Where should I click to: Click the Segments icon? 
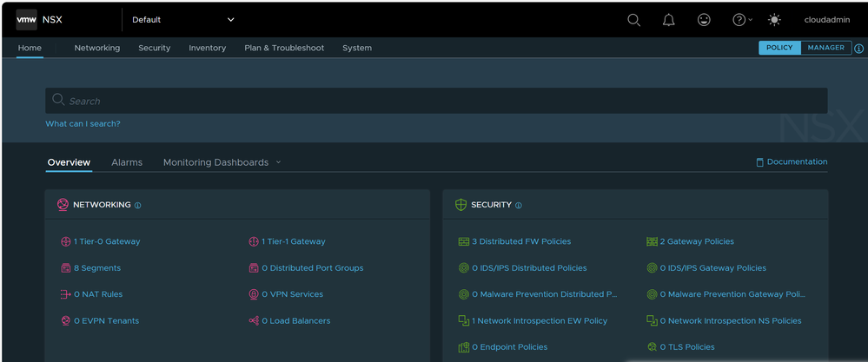coord(66,268)
